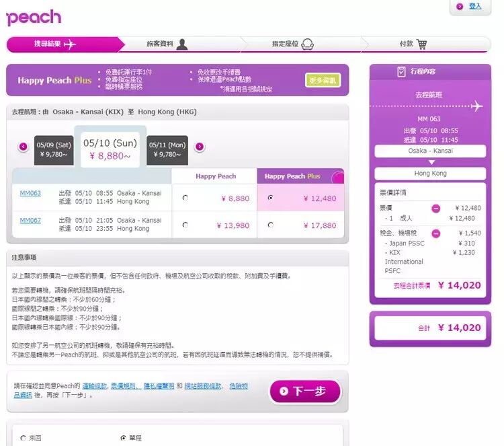This screenshot has width=504, height=446.
Task: Open the 網站服務條款 link
Action: pos(203,386)
